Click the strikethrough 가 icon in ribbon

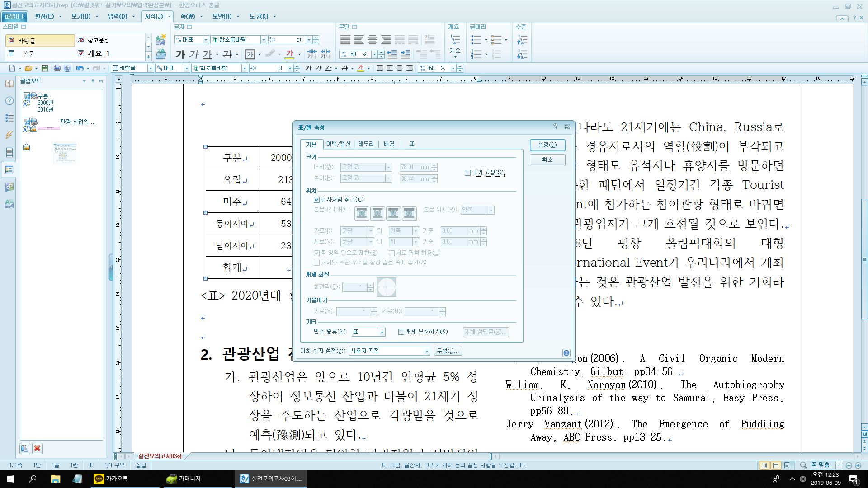click(x=227, y=55)
